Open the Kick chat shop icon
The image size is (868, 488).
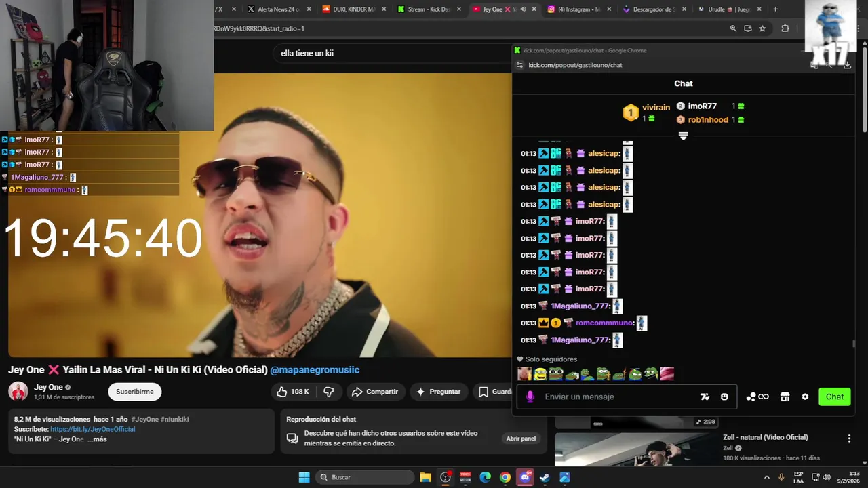point(785,396)
